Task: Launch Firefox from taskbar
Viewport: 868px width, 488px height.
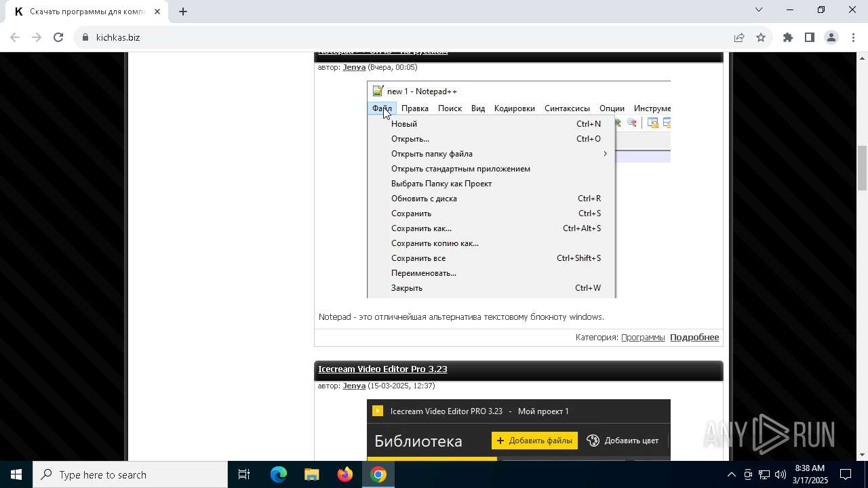Action: [x=345, y=474]
